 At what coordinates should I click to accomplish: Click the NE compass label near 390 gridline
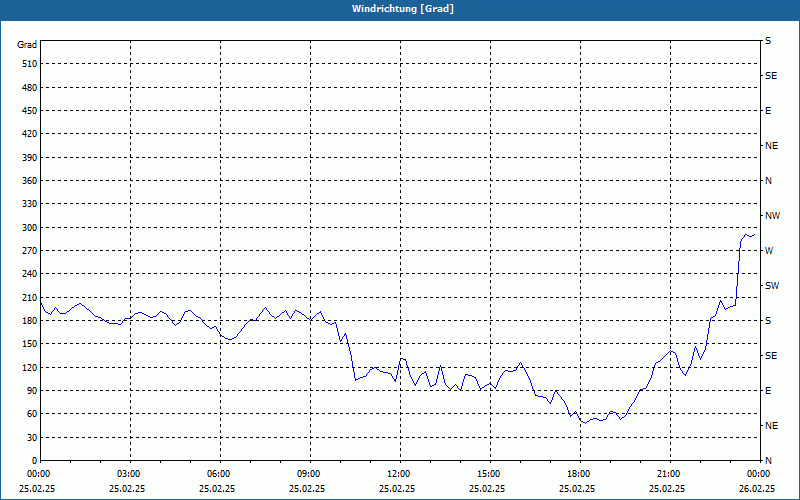click(x=771, y=146)
